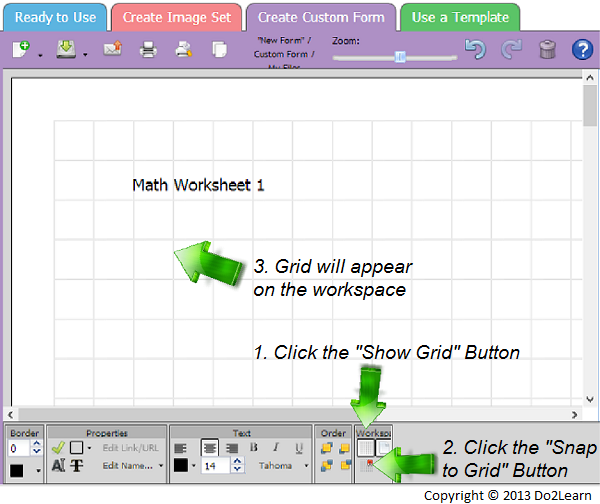
Task: Switch to the Ready to Use tab
Action: (56, 17)
